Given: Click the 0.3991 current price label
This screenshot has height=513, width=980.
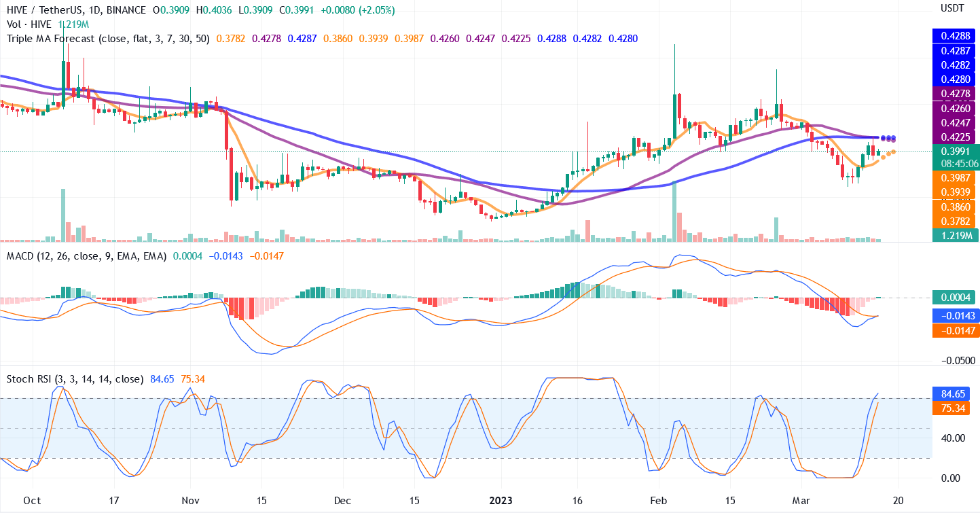Looking at the screenshot, I should (x=956, y=152).
